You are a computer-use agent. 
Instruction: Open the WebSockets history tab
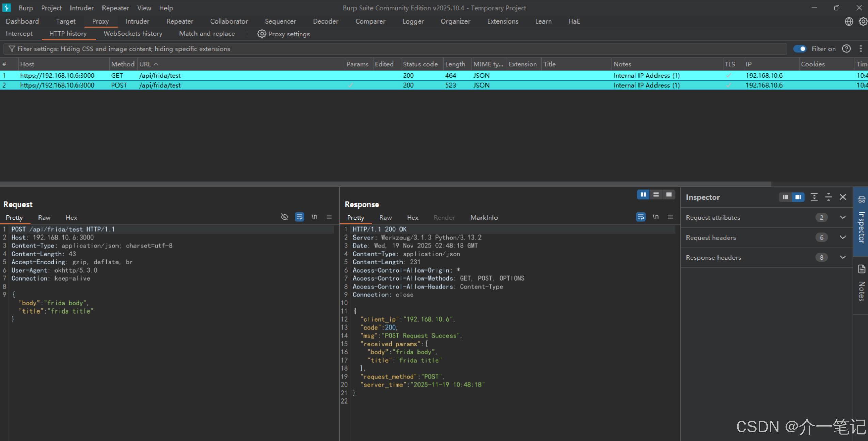pyautogui.click(x=132, y=34)
